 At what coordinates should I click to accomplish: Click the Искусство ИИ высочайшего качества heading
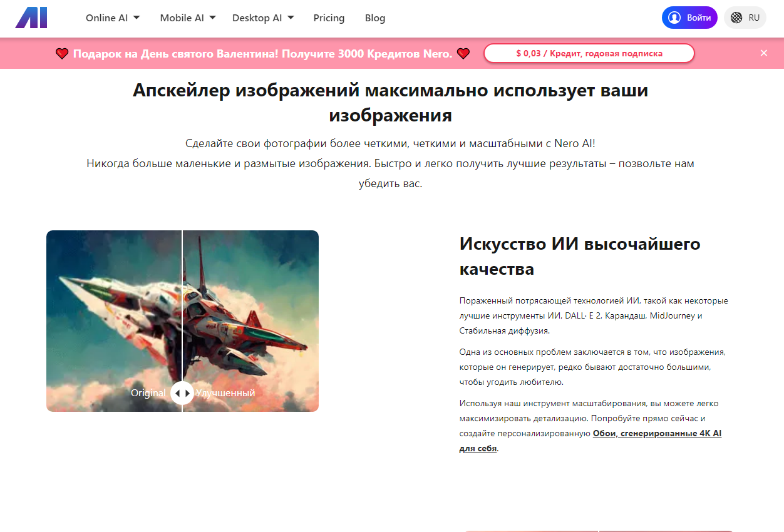coord(580,256)
